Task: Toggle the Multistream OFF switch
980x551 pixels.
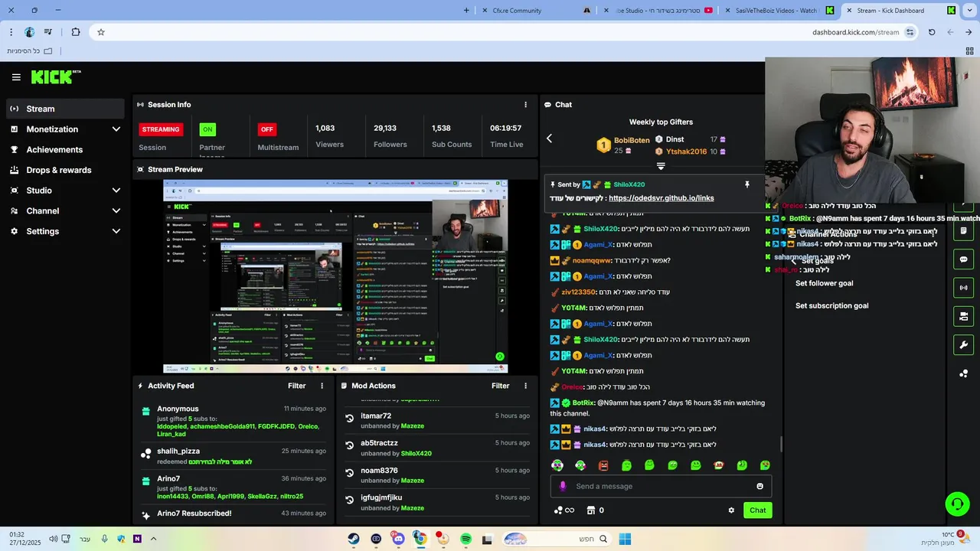Action: [266, 129]
